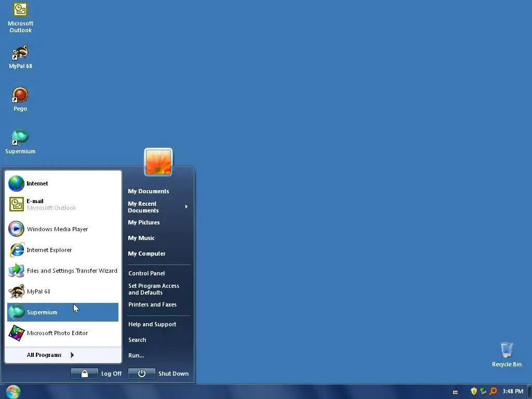Viewport: 532px width, 399px height.
Task: Launch Pego from the desktop
Action: (x=20, y=99)
